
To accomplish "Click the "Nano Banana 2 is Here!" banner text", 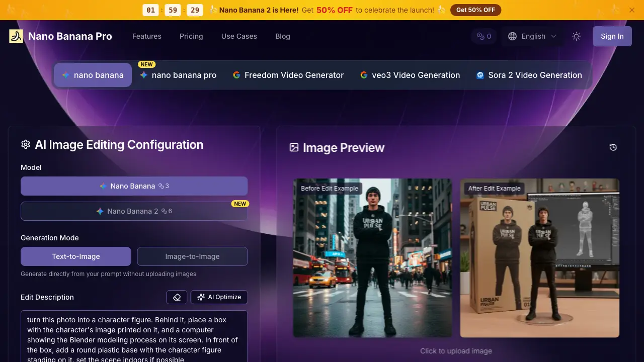I will click(259, 10).
